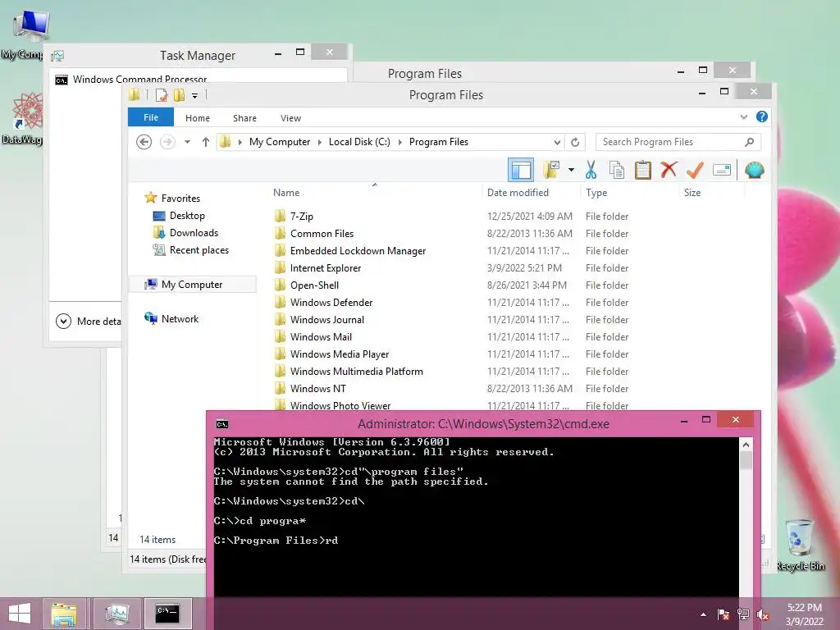Click My Computer in the address breadcrumb
Image resolution: width=840 pixels, height=630 pixels.
pos(279,142)
